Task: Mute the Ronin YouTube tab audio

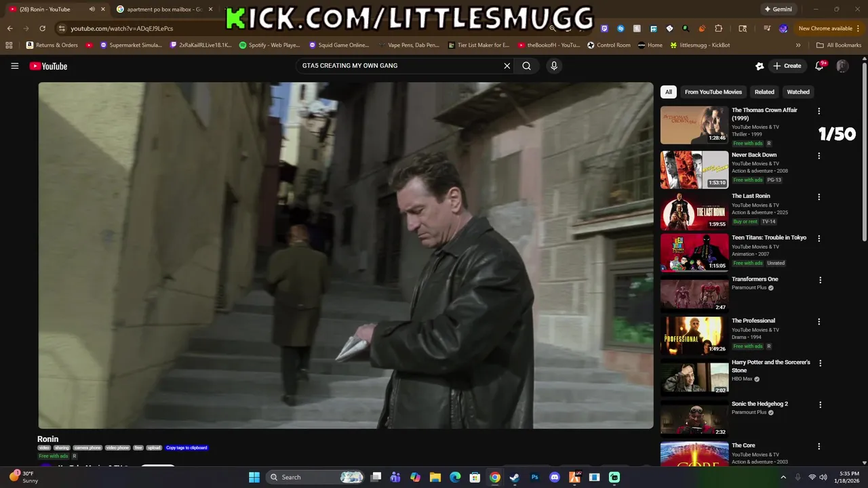Action: pos(92,9)
